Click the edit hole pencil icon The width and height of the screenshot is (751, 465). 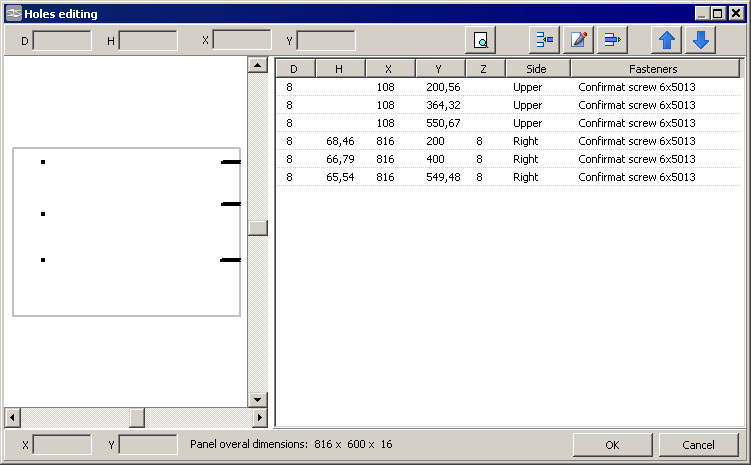[579, 40]
